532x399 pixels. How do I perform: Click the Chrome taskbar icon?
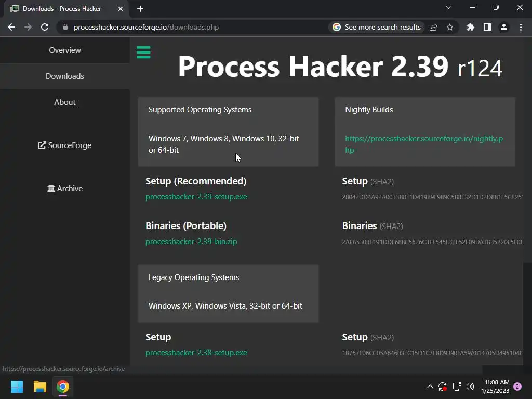(x=63, y=387)
